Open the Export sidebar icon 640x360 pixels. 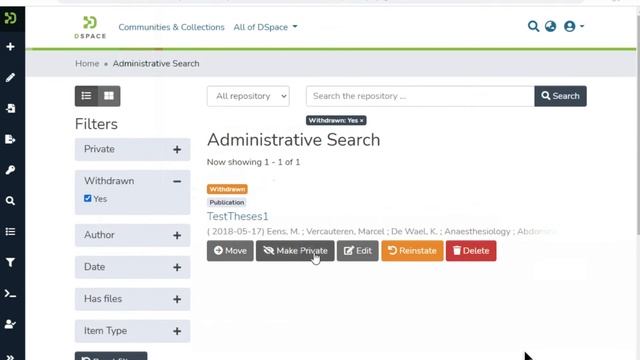point(10,139)
